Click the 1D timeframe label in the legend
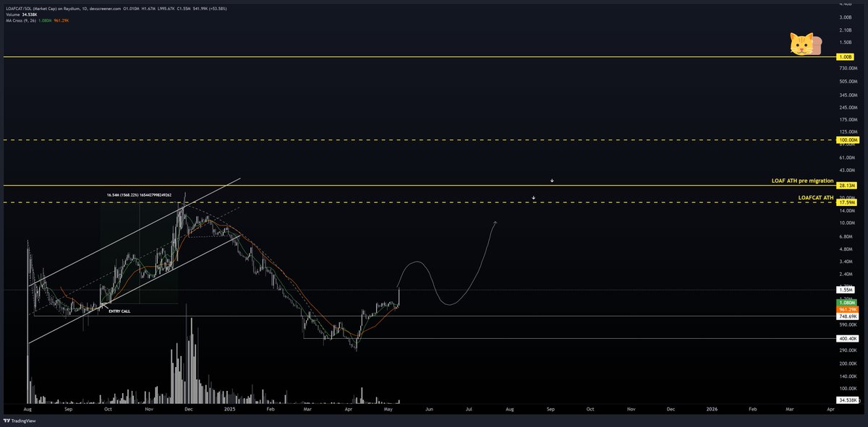The height and width of the screenshot is (427, 868). click(84, 9)
